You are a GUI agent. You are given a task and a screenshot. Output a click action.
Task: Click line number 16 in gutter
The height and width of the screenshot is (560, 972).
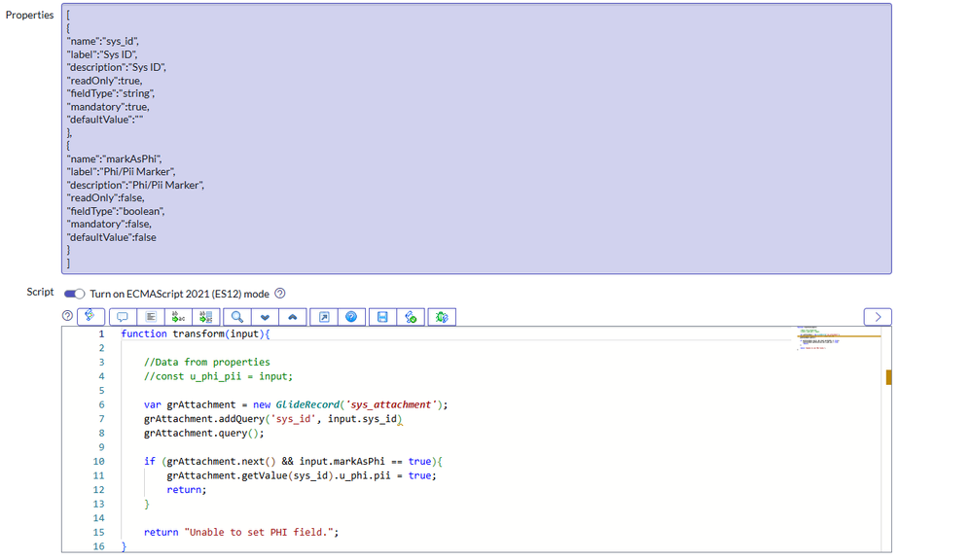click(98, 546)
